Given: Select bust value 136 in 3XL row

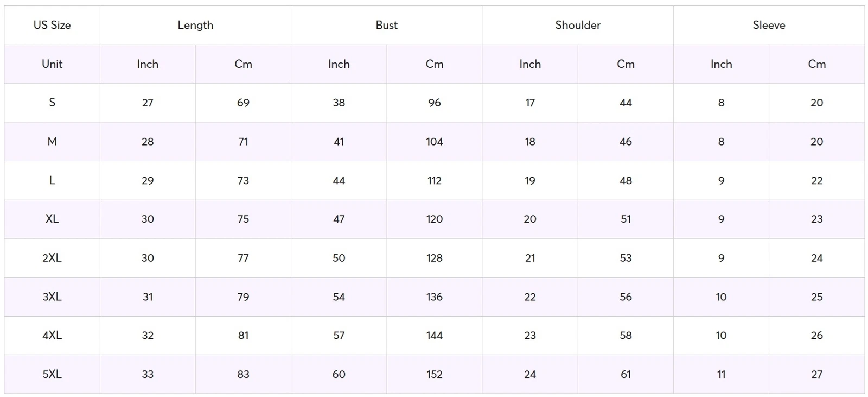Looking at the screenshot, I should tap(434, 297).
